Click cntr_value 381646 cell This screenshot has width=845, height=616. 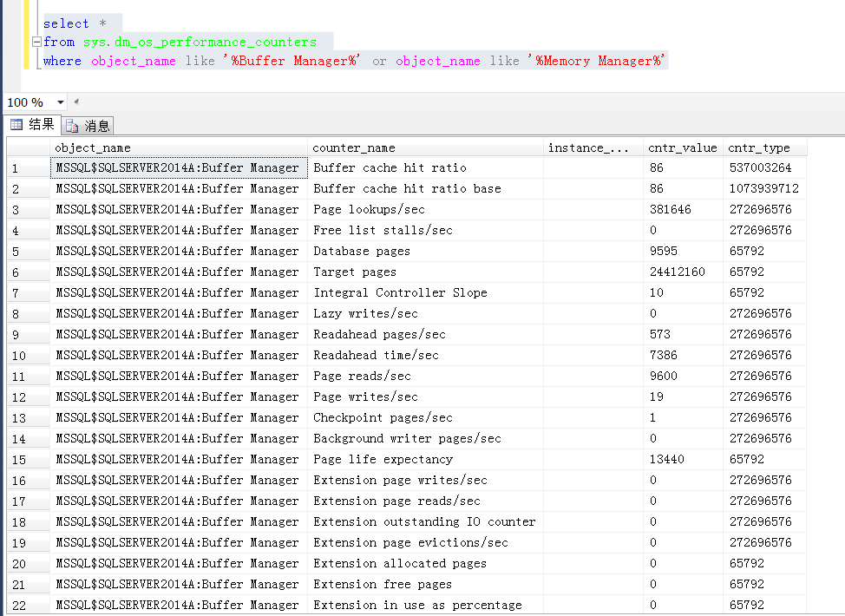(684, 210)
